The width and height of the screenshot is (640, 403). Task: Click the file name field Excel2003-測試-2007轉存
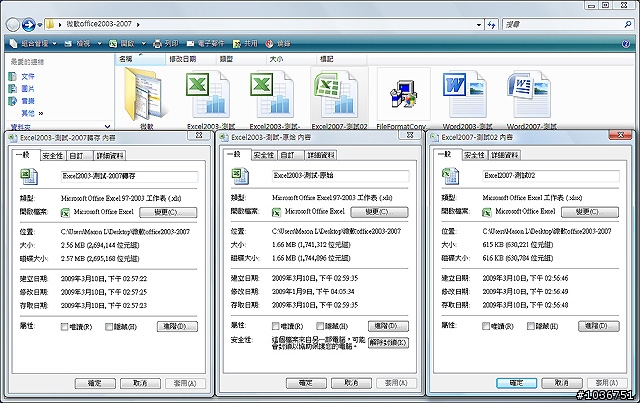pos(129,176)
